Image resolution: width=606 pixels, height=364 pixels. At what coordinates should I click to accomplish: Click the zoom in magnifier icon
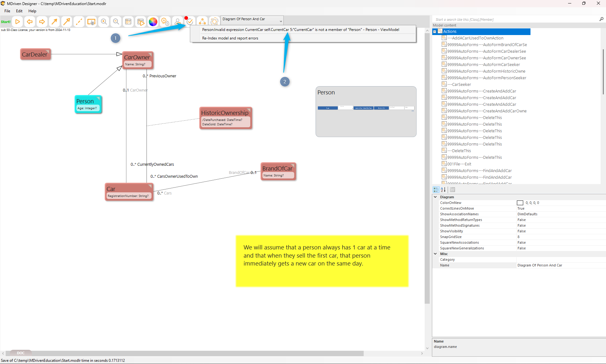[104, 22]
